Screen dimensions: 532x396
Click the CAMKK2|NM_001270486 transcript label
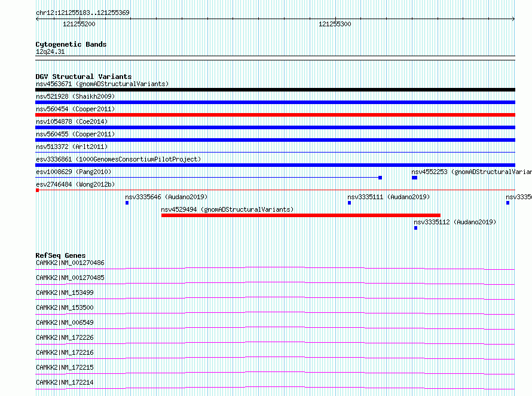70,263
